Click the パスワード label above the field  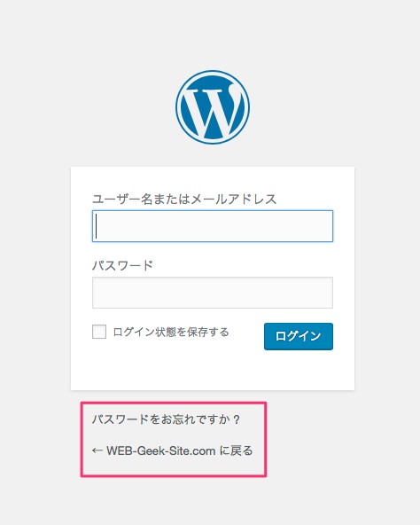122,265
